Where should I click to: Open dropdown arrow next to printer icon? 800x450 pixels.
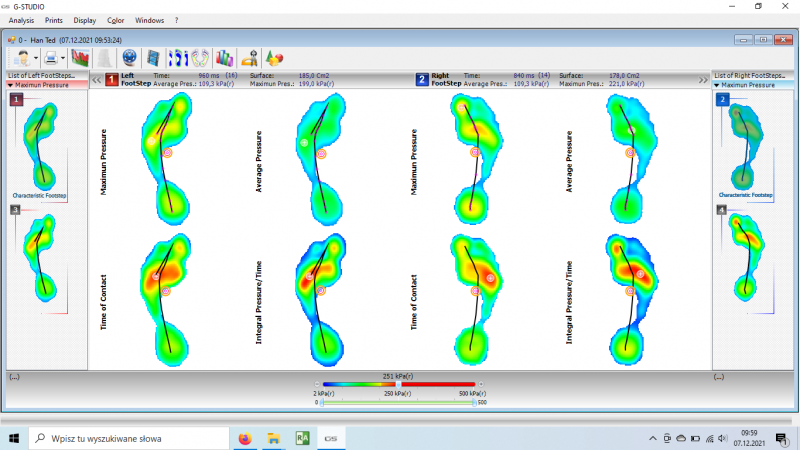pyautogui.click(x=63, y=58)
